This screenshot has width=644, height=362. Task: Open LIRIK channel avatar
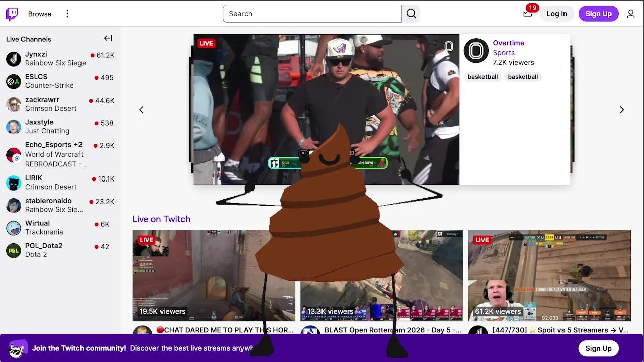click(x=14, y=183)
